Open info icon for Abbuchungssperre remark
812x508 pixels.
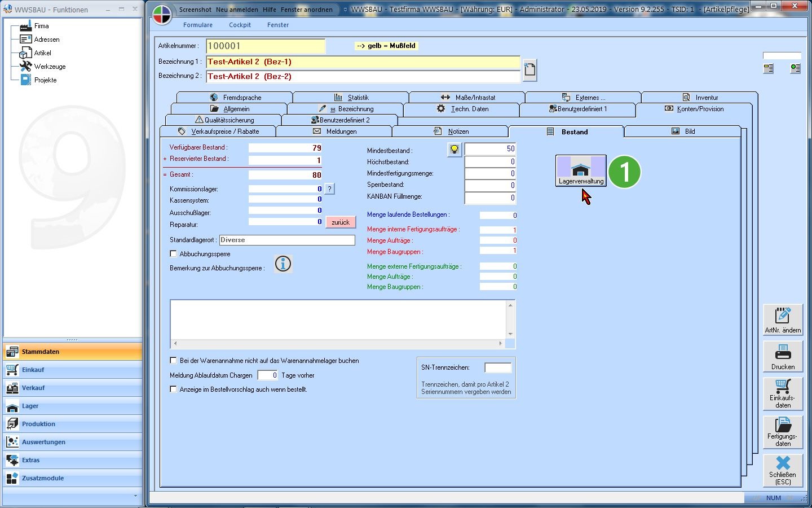283,264
